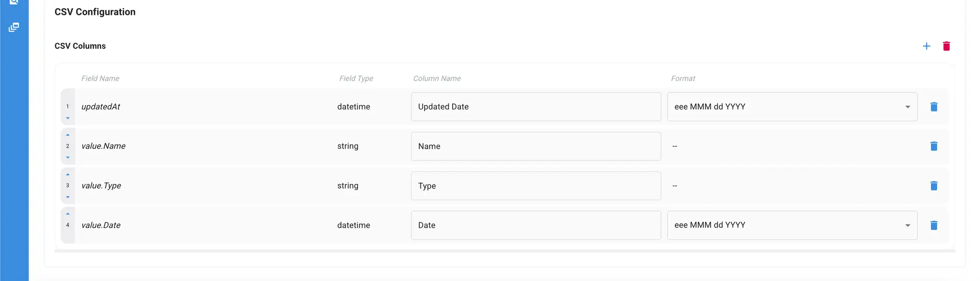The height and width of the screenshot is (281, 980).
Task: Edit the Updated Date column name field
Action: click(536, 107)
